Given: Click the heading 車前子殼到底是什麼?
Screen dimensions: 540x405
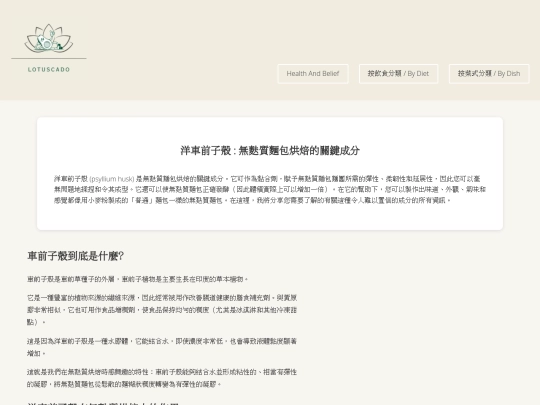Looking at the screenshot, I should (75, 256).
